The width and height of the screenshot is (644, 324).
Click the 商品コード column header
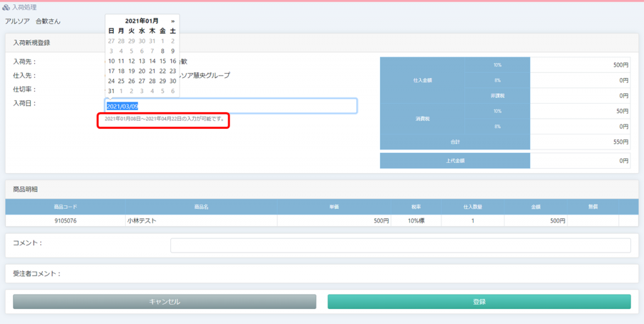(65, 207)
